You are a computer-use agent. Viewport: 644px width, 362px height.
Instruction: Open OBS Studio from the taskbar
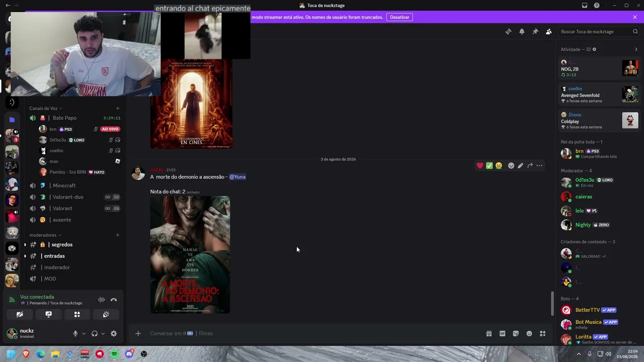[144, 354]
